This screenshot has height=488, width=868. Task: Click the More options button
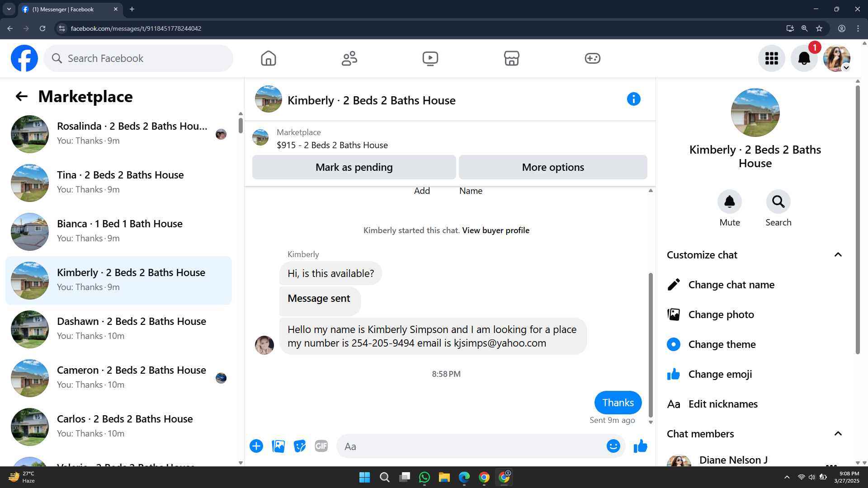[553, 167]
